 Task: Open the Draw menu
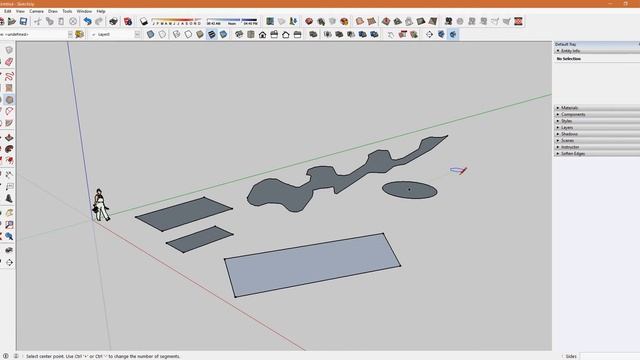click(x=53, y=11)
